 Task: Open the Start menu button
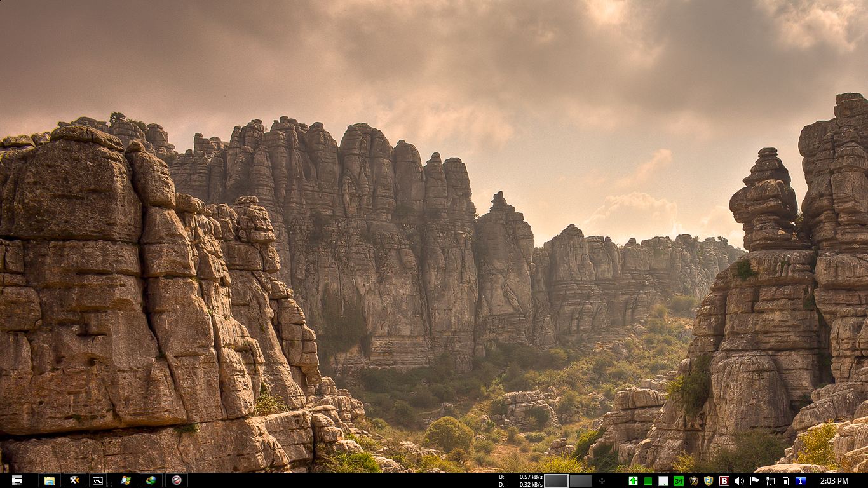17,480
